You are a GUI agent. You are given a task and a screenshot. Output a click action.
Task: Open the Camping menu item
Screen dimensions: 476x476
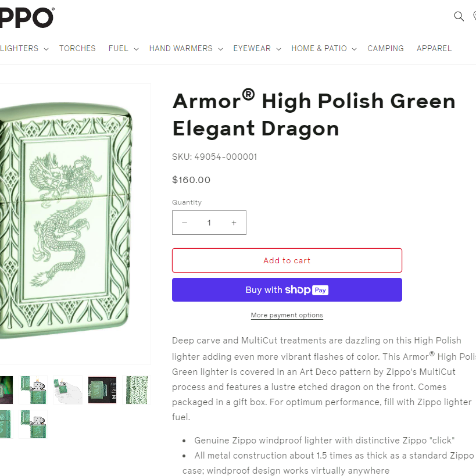(385, 49)
